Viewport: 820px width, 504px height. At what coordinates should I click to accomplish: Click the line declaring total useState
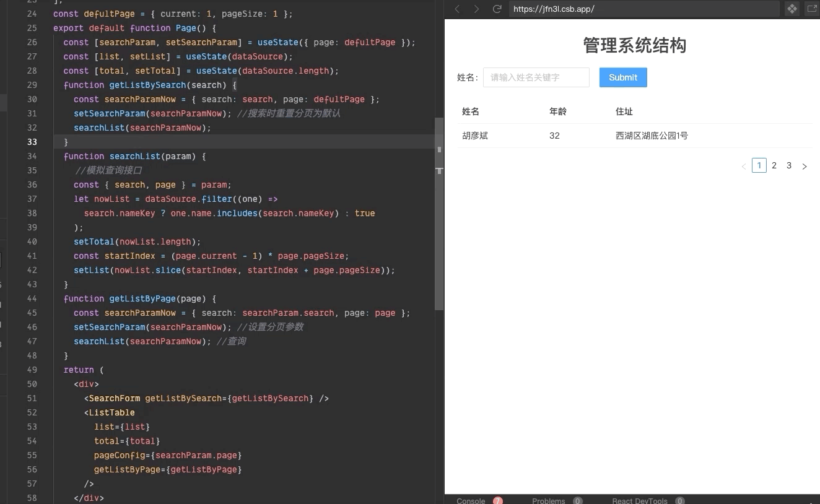(x=201, y=71)
